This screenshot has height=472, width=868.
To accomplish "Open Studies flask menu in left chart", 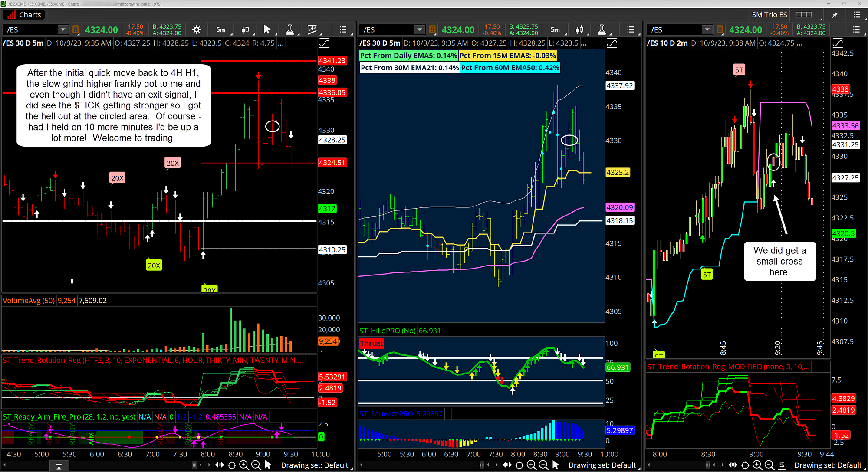I will pyautogui.click(x=290, y=29).
